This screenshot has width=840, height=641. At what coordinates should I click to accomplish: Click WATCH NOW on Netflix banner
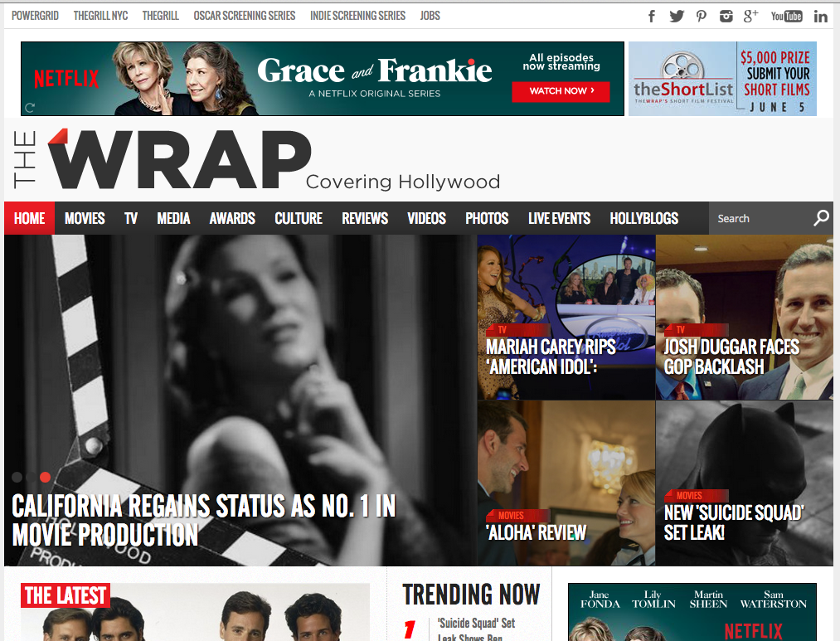[x=561, y=91]
